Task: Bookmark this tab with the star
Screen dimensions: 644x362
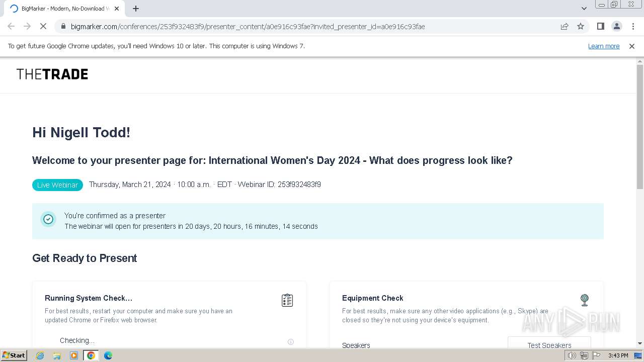Action: (581, 26)
